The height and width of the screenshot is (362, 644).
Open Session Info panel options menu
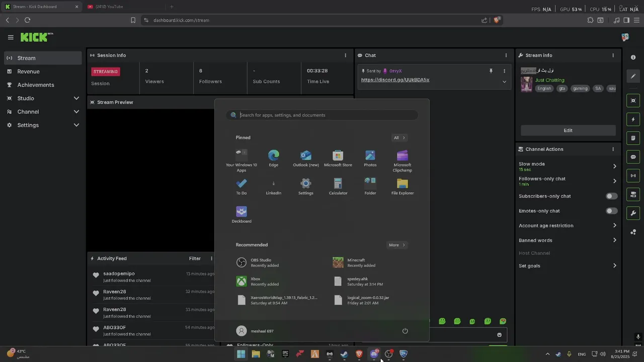coord(345,55)
